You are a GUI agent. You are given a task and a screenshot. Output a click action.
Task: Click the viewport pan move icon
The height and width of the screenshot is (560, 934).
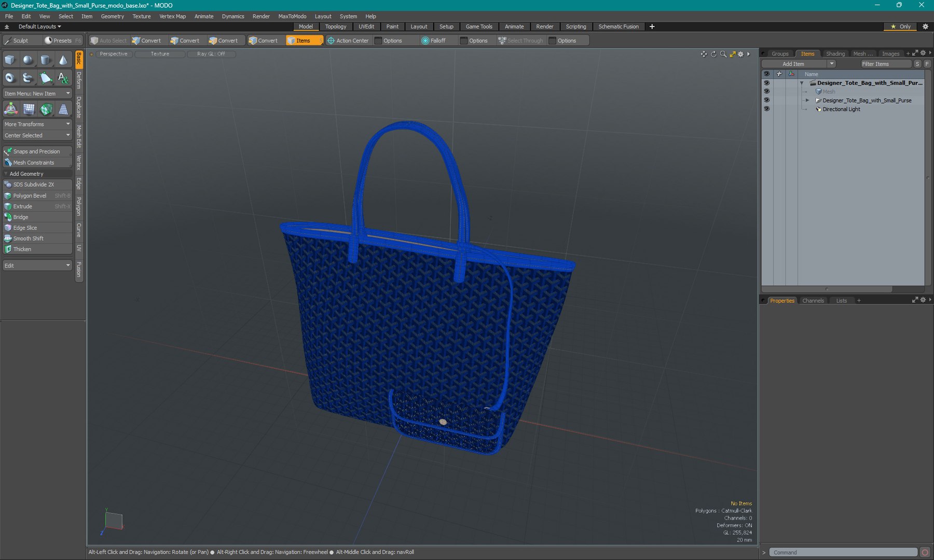(704, 54)
